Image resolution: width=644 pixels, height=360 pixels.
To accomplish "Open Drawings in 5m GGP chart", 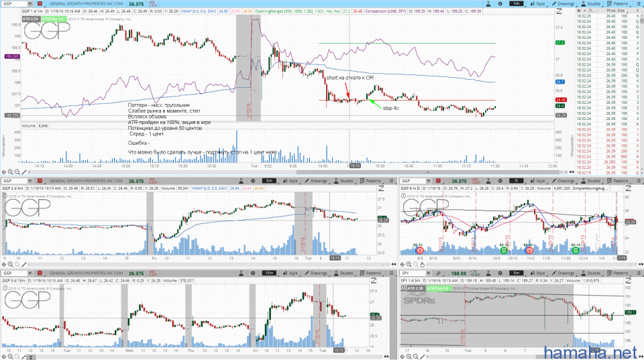I will tap(316, 180).
